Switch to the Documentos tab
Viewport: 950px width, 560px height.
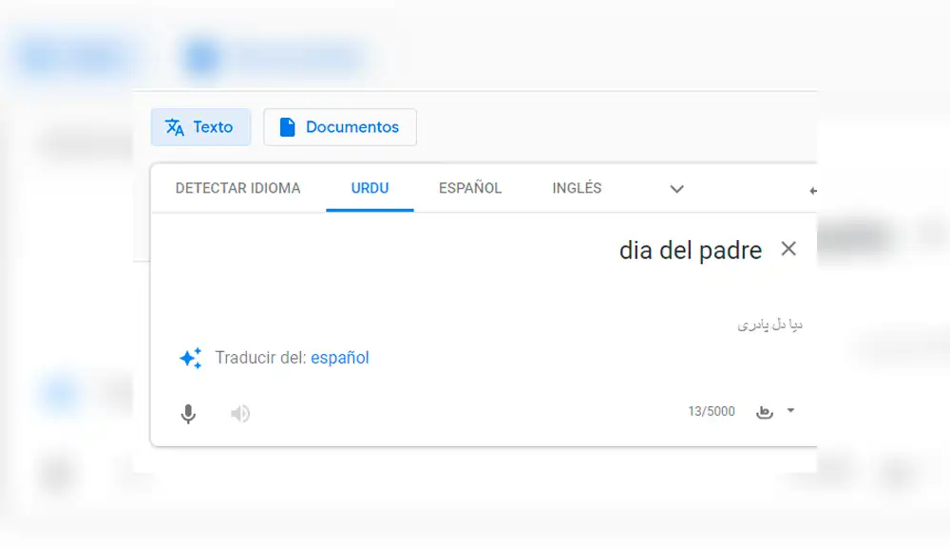[339, 126]
